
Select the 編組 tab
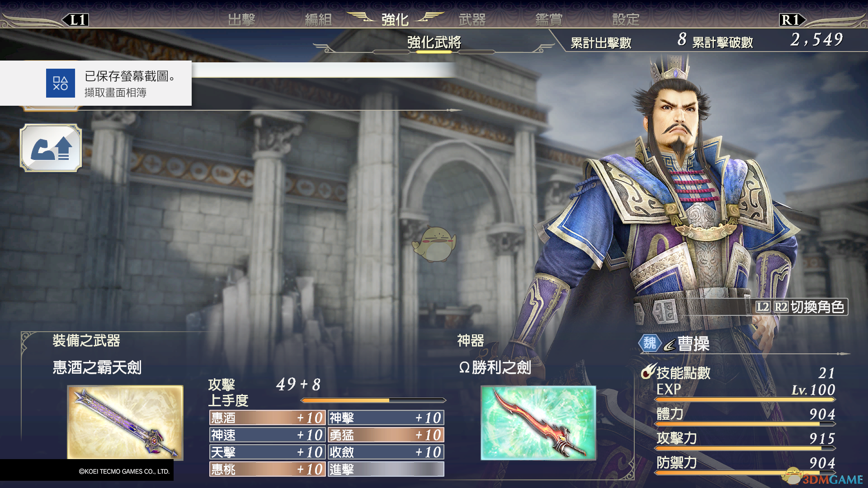click(x=318, y=19)
